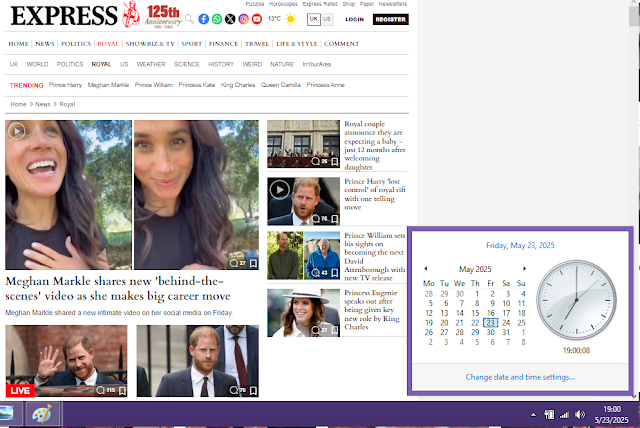Open the Queen Camilla trending topic
This screenshot has width=640, height=428.
[x=281, y=85]
